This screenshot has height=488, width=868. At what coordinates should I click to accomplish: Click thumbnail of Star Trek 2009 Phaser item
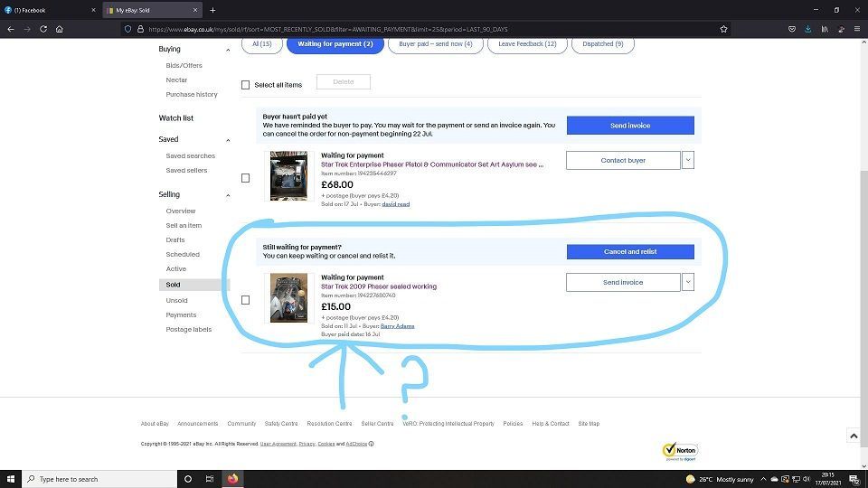tap(288, 297)
